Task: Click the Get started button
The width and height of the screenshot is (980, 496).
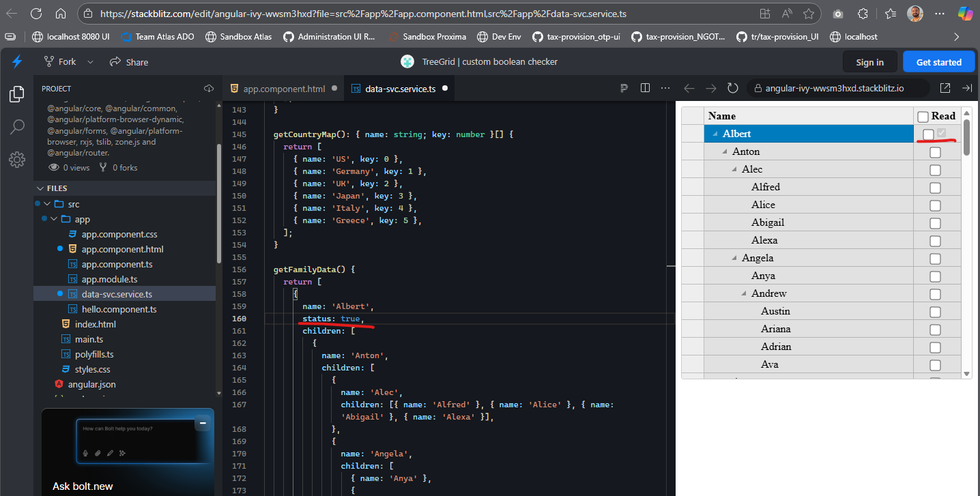Action: click(x=938, y=62)
